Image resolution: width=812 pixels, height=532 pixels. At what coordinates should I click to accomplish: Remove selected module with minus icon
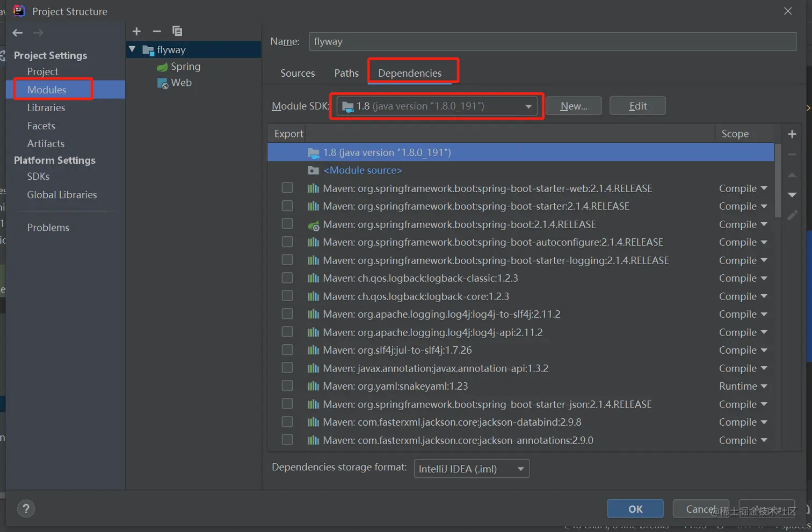(x=157, y=31)
